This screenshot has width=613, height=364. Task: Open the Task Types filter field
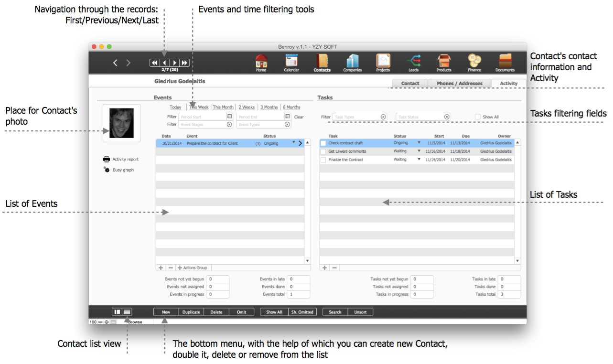356,117
